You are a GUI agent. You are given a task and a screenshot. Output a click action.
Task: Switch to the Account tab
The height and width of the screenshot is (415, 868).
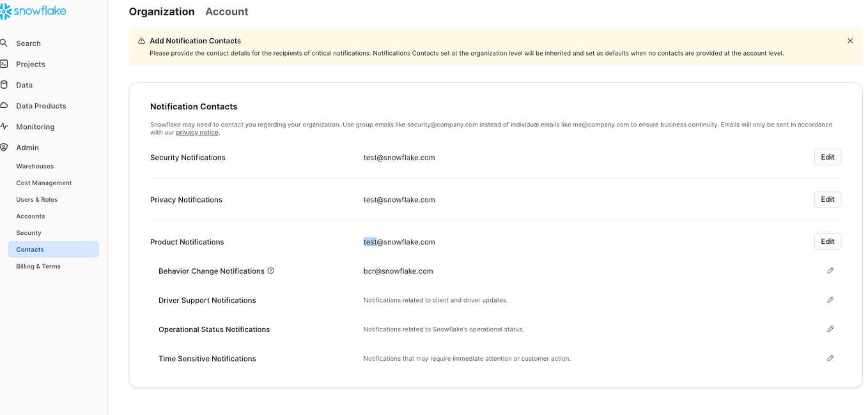[226, 11]
